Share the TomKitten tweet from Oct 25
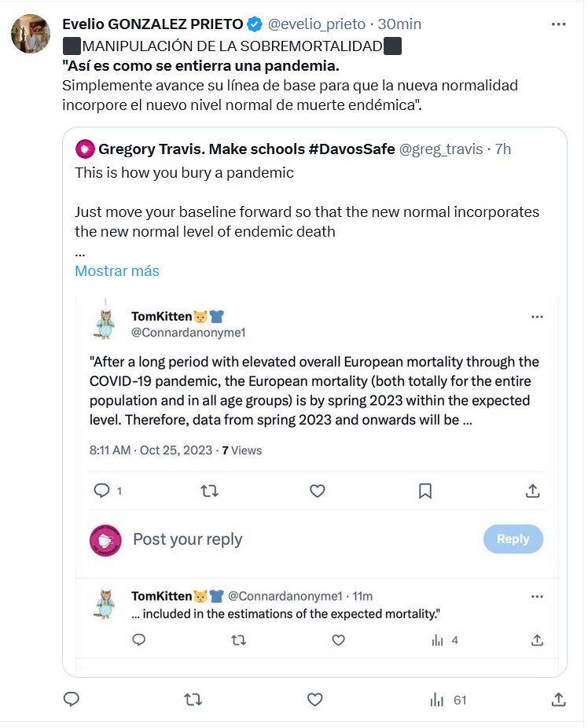Screen dimensions: 588x728 click(x=532, y=491)
